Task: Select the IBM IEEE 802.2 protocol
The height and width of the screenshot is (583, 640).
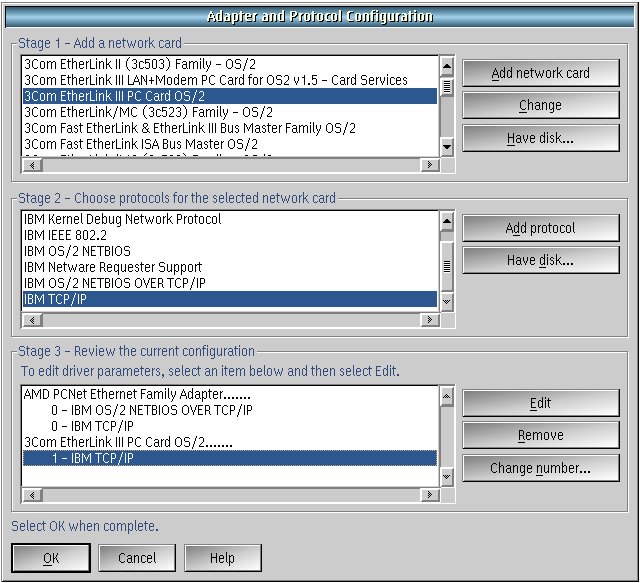Action: pyautogui.click(x=230, y=235)
